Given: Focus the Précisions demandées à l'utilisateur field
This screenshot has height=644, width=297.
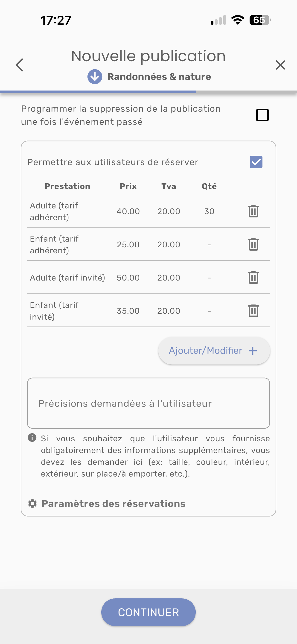Looking at the screenshot, I should point(148,403).
